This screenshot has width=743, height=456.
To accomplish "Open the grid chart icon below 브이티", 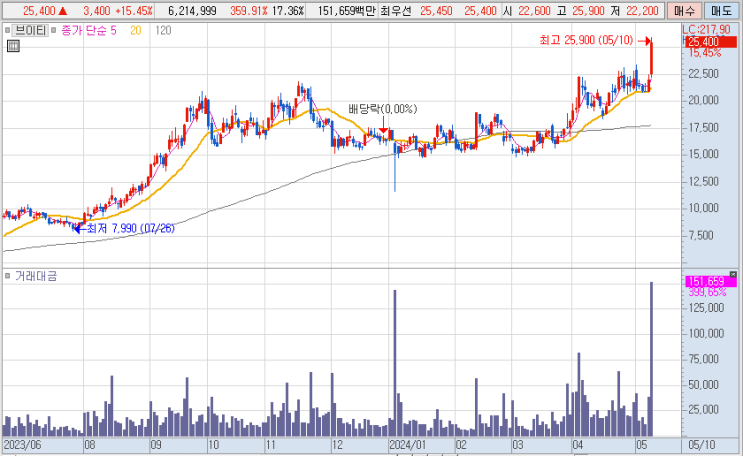I will [13, 46].
